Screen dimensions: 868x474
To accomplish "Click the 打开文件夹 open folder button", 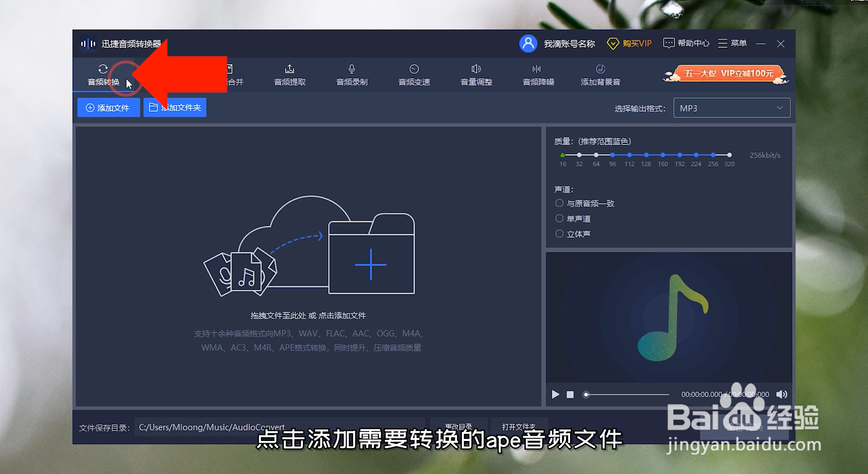I will pyautogui.click(x=519, y=427).
